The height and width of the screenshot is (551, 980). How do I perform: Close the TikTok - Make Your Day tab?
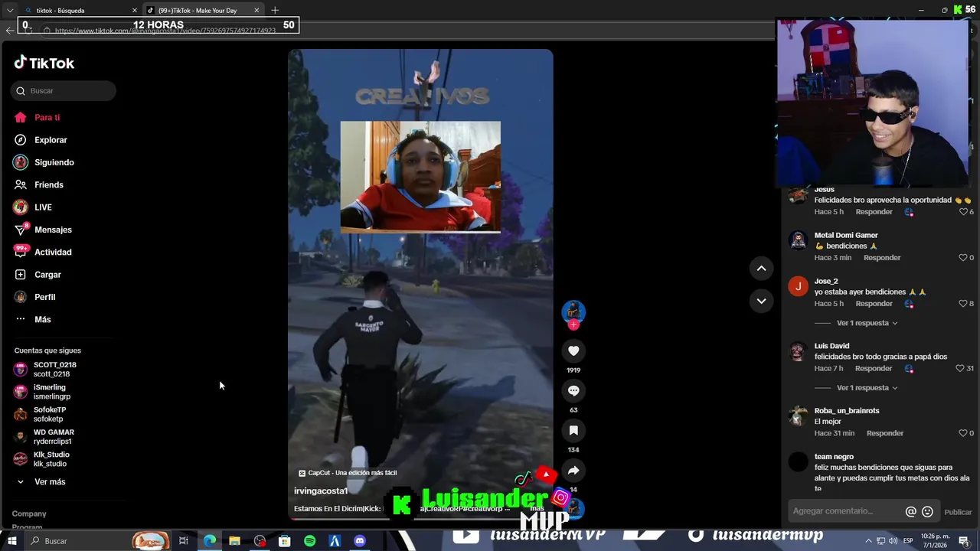[256, 10]
